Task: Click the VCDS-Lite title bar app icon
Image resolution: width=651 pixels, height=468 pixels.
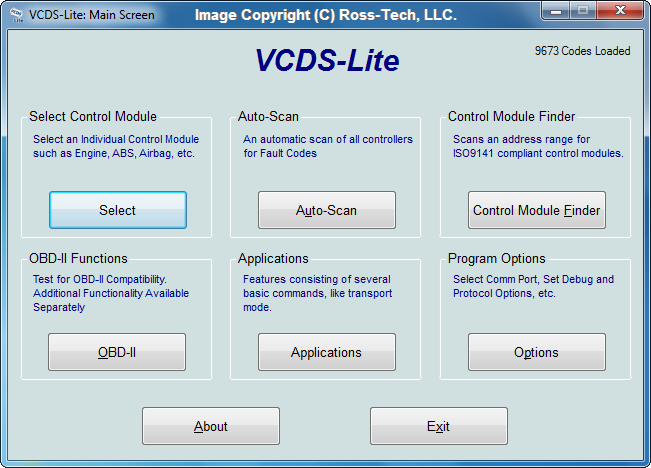Action: click(x=15, y=15)
